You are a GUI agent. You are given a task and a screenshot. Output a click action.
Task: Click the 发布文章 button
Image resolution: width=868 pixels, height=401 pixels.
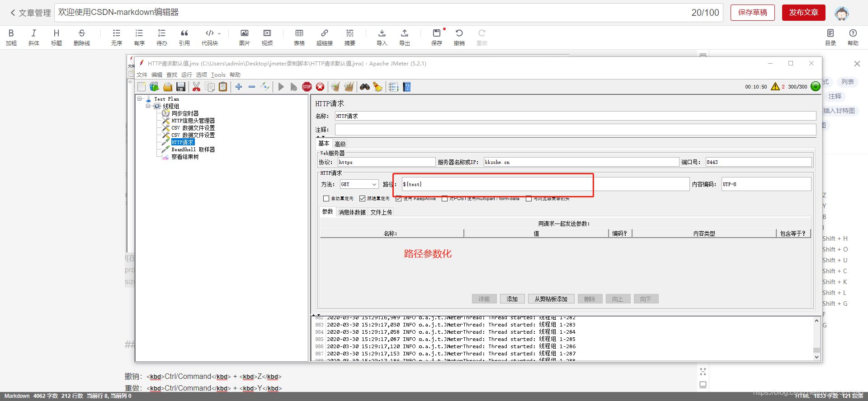point(804,13)
